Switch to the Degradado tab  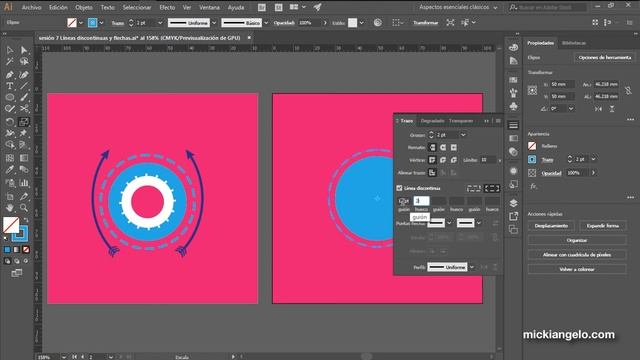pos(432,121)
